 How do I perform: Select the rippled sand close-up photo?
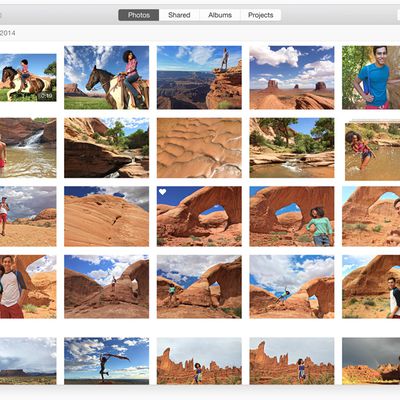coord(199,148)
